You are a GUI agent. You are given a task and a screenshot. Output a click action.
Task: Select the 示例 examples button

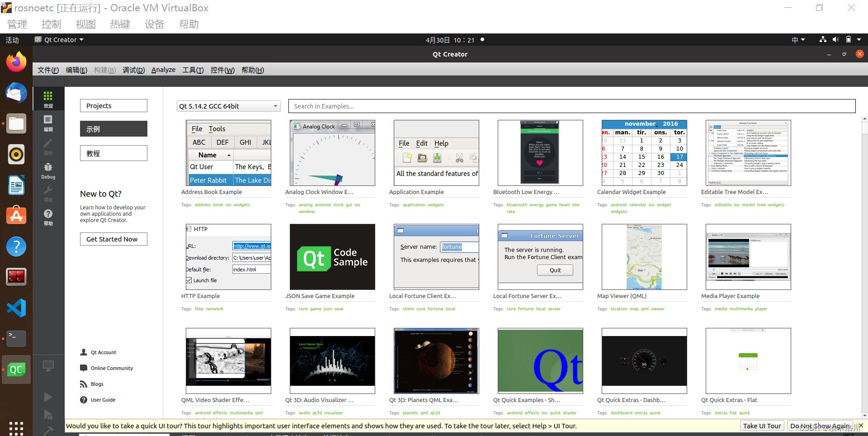[x=113, y=129]
